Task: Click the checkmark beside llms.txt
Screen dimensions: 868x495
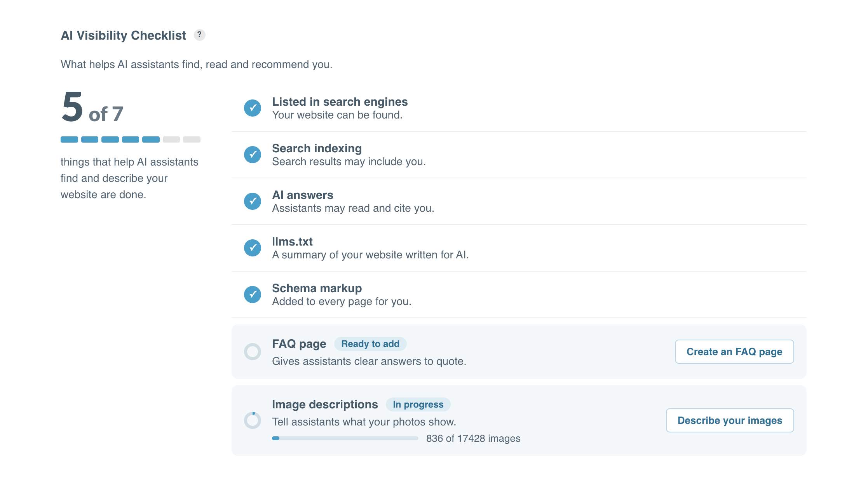Action: click(253, 248)
